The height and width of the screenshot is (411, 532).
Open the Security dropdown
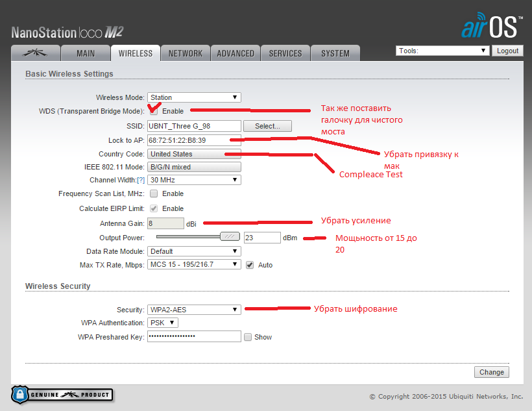click(194, 310)
